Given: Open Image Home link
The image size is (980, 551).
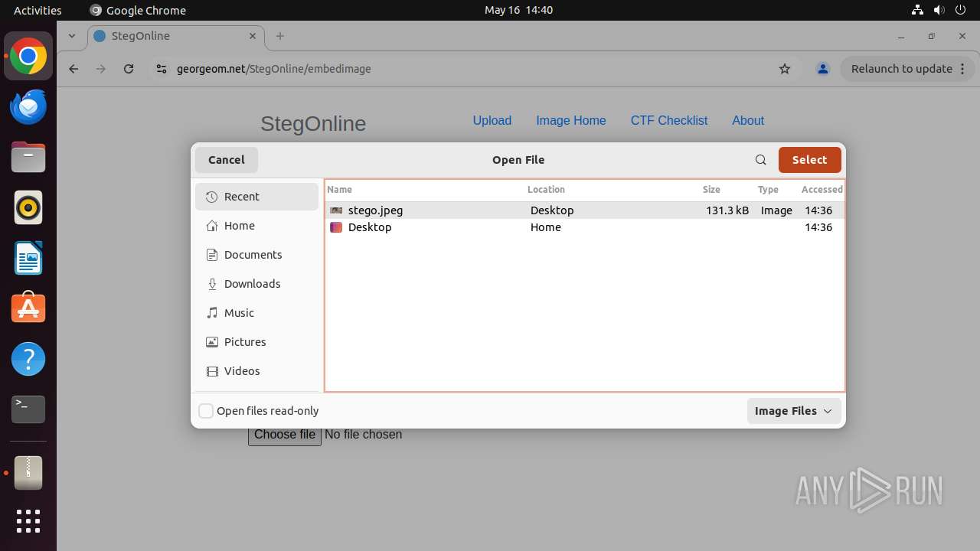Looking at the screenshot, I should 571,121.
